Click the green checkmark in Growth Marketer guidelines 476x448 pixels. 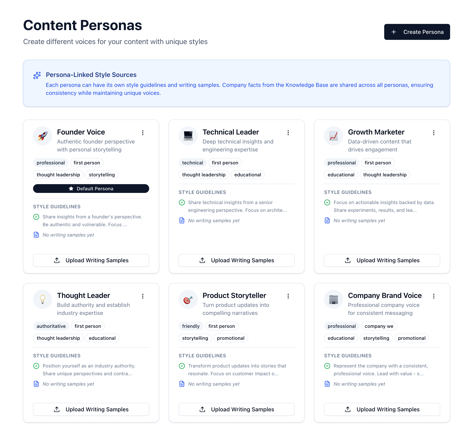(x=327, y=202)
